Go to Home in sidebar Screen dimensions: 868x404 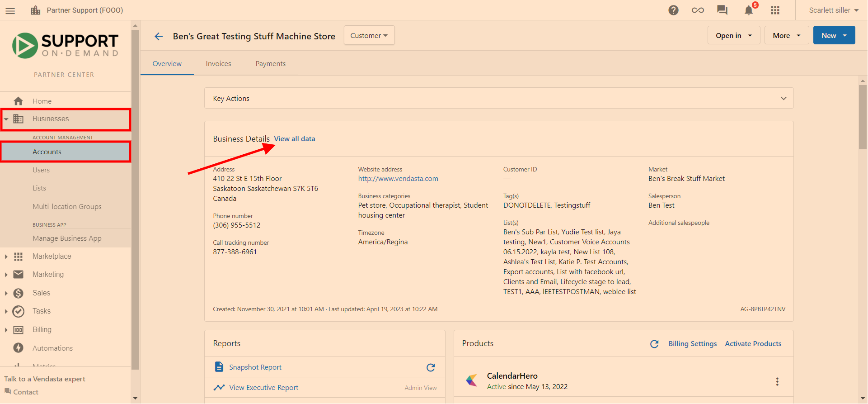point(42,101)
